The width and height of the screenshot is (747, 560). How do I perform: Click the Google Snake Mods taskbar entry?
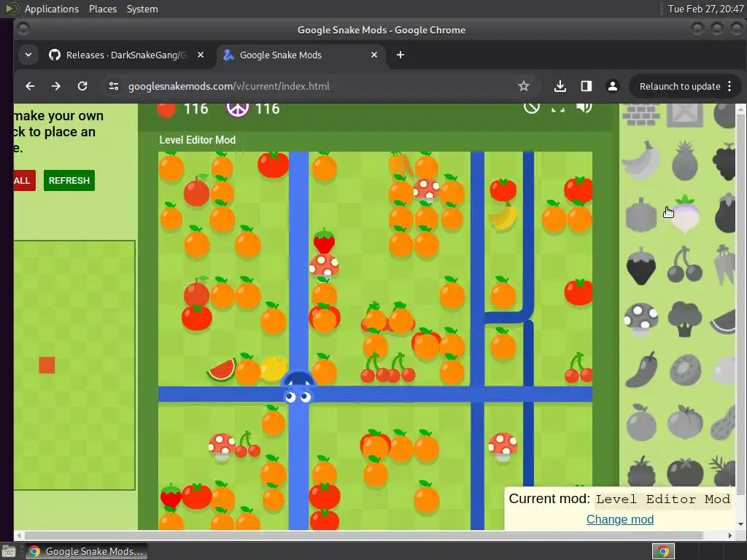pyautogui.click(x=86, y=551)
